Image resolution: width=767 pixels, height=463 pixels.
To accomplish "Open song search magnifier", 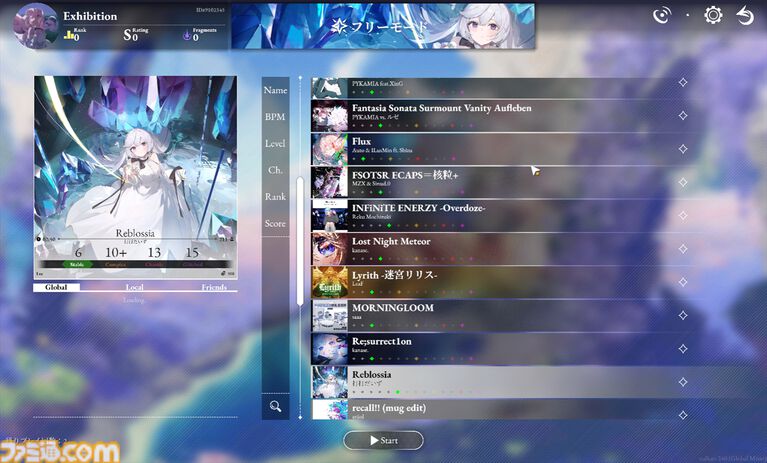I will tap(275, 406).
